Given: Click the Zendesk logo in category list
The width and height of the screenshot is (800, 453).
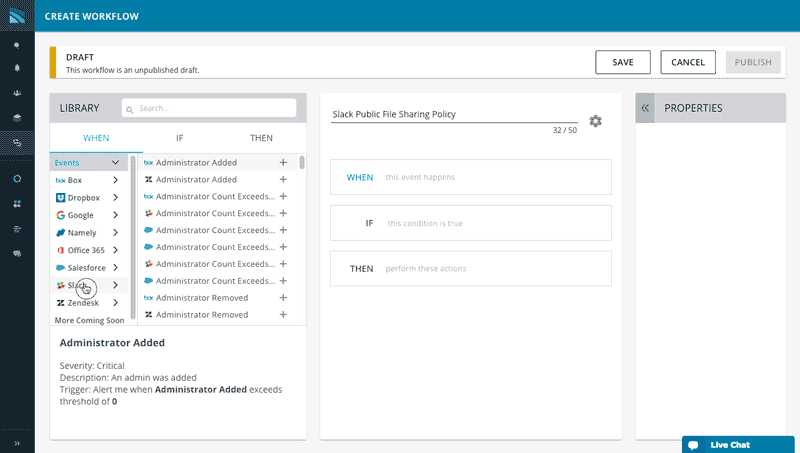Looking at the screenshot, I should click(x=60, y=303).
